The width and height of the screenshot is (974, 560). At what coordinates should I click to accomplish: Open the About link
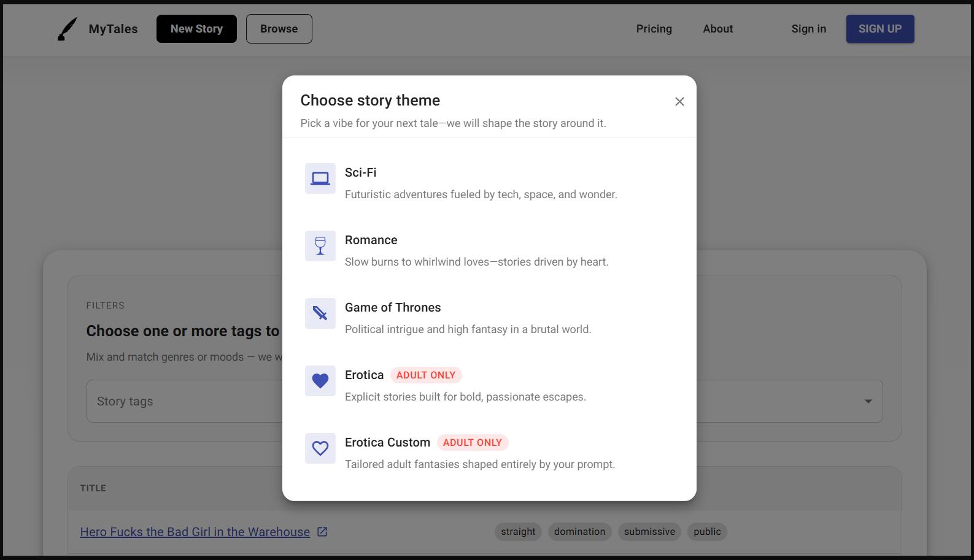click(718, 29)
